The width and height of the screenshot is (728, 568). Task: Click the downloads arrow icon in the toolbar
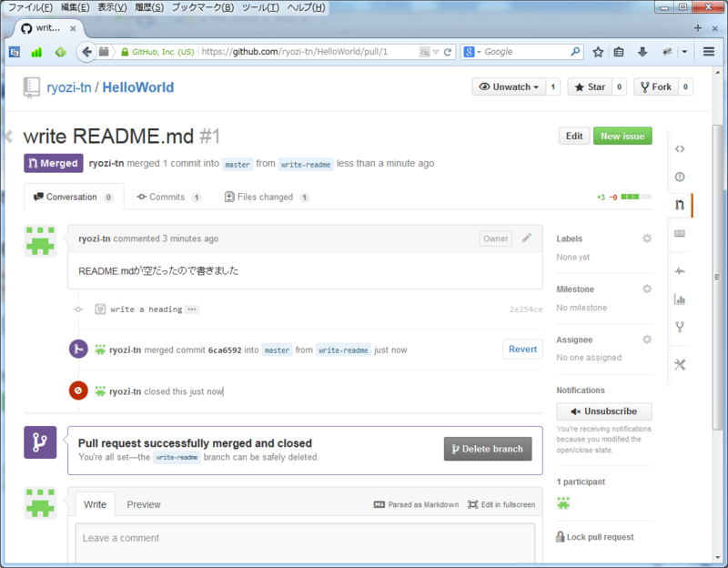642,52
